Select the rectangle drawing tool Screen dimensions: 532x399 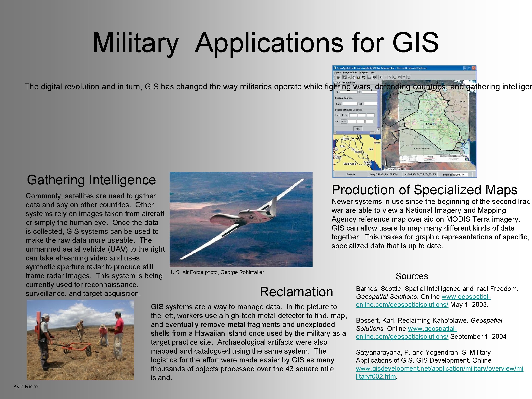(400, 77)
